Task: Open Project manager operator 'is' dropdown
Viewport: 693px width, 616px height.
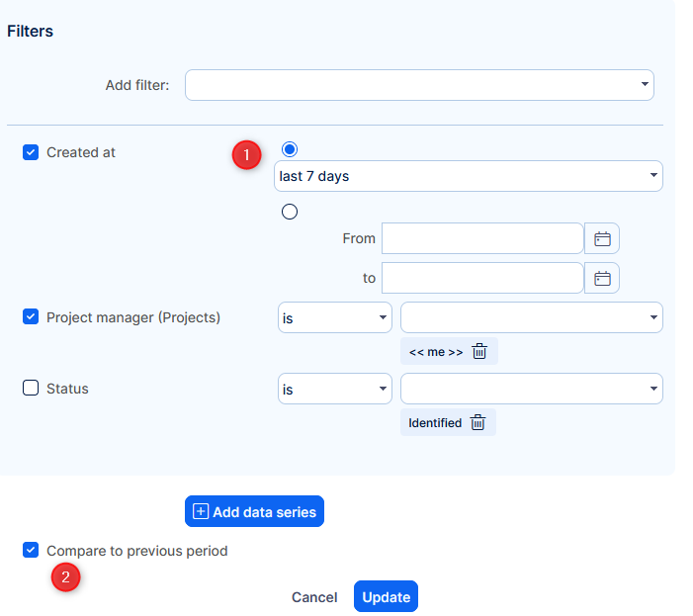Action: [334, 317]
